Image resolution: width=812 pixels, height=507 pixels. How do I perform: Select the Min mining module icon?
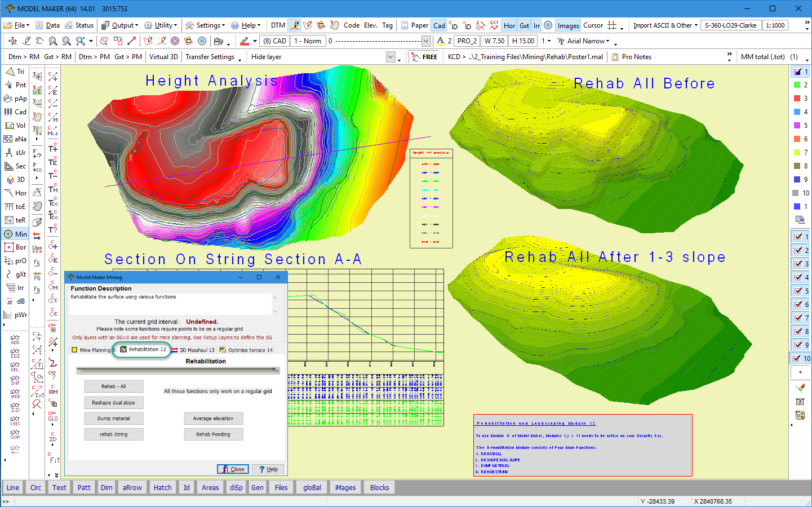pos(15,234)
